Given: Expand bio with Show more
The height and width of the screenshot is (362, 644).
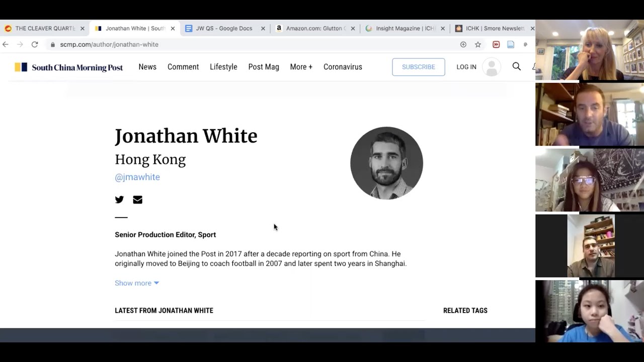Looking at the screenshot, I should click(137, 283).
